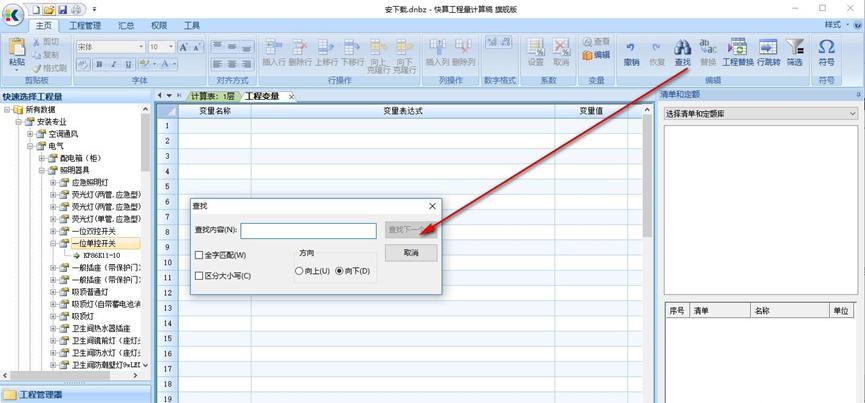Activate the 格式刷 format painter
This screenshot has height=403, width=865.
coord(49,68)
